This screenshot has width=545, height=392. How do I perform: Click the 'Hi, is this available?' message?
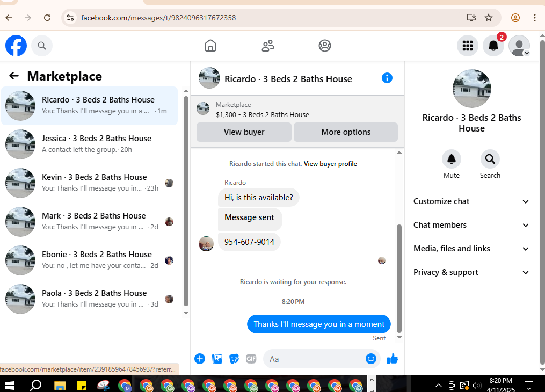pyautogui.click(x=259, y=198)
